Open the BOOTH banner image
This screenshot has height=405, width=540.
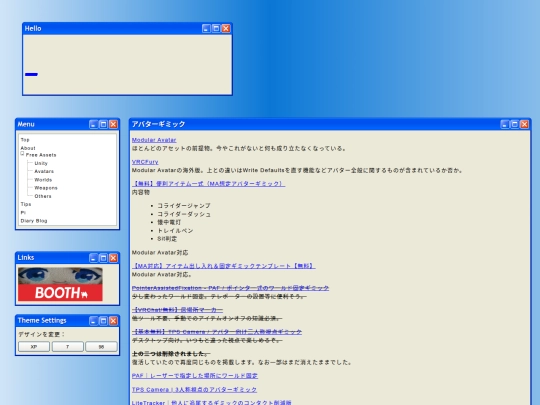pyautogui.click(x=60, y=284)
